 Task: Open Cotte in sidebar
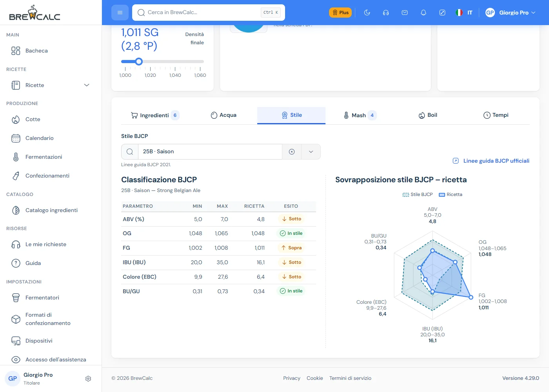tap(51, 119)
